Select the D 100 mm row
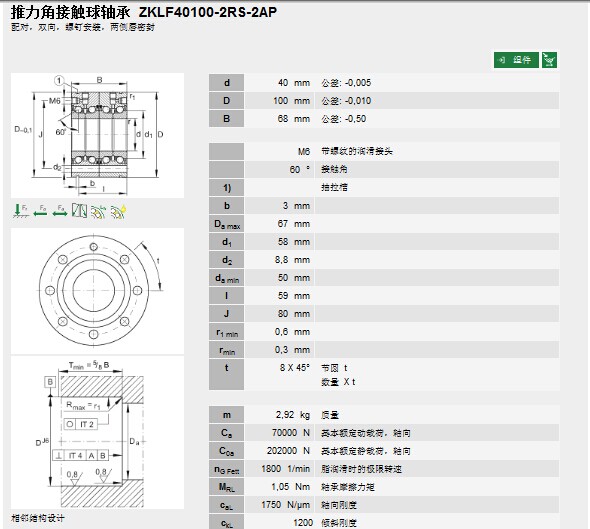 coord(384,101)
